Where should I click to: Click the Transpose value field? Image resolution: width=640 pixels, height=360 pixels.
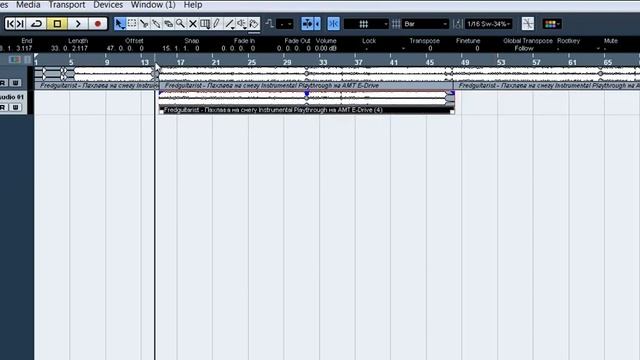pyautogui.click(x=430, y=48)
